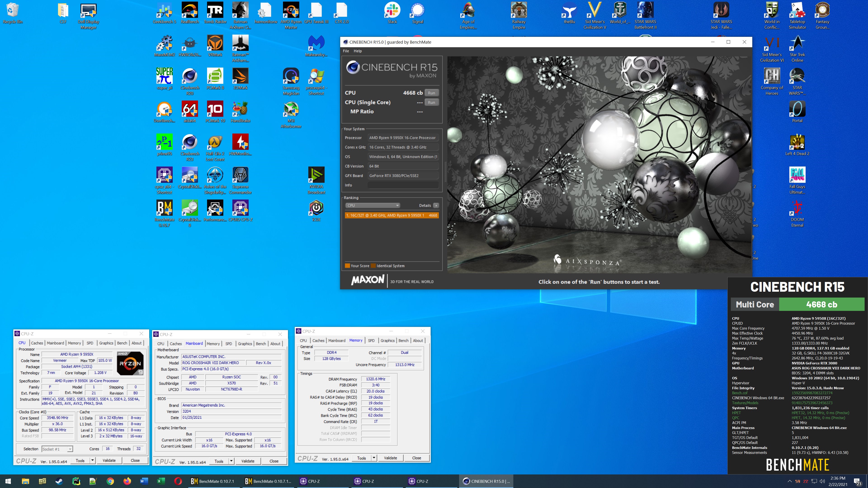
Task: Click Validate in Mainboard CPU-Z window
Action: click(x=248, y=461)
